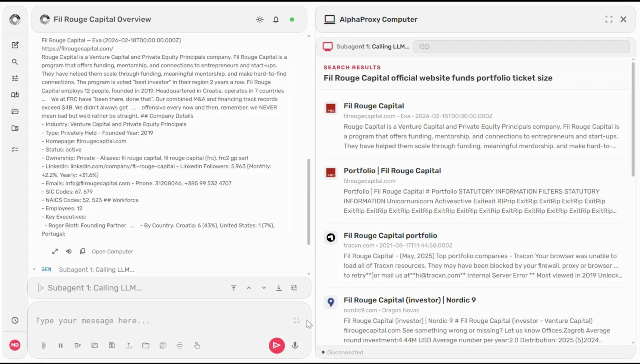Save conversation with floppy disk icon
The image size is (640, 364).
click(112, 346)
